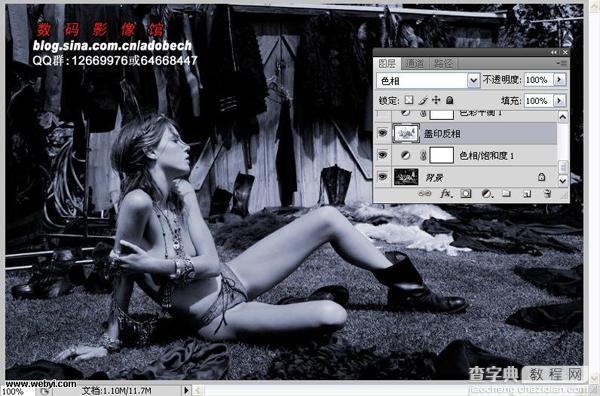Image resolution: width=600 pixels, height=396 pixels.
Task: Click the link layers chain icon
Action: pyautogui.click(x=424, y=194)
